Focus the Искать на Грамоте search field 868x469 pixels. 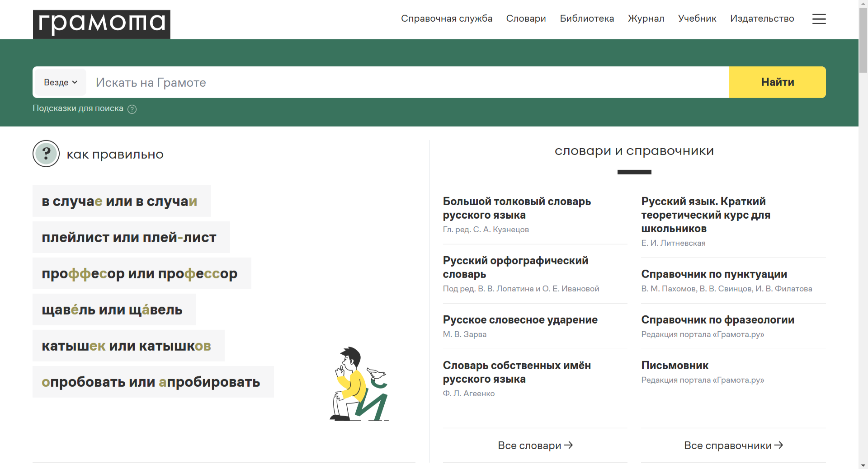click(x=407, y=82)
